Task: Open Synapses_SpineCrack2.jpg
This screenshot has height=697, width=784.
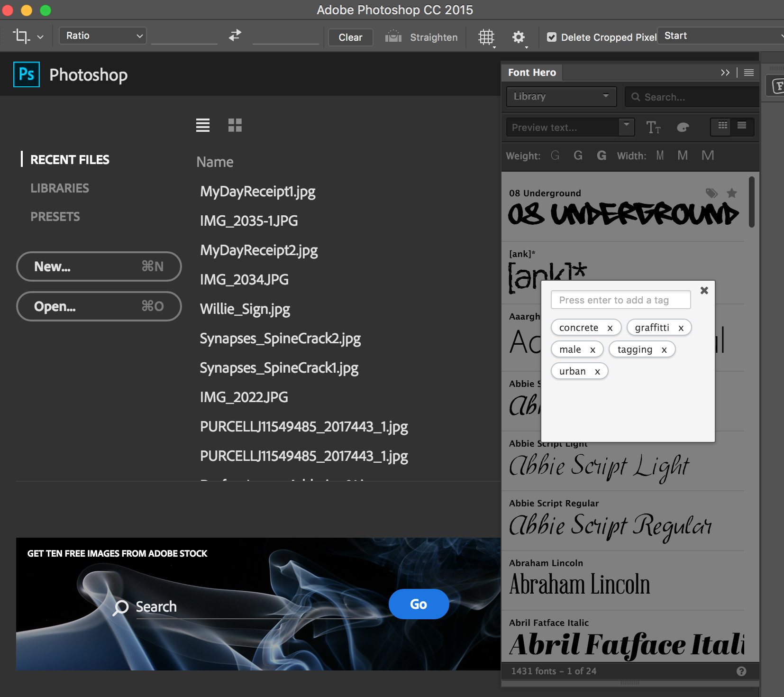Action: (x=280, y=339)
